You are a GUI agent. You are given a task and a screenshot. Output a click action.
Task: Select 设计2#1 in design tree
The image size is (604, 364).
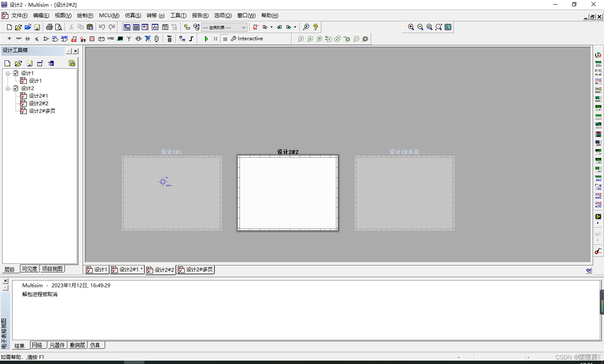pyautogui.click(x=38, y=96)
